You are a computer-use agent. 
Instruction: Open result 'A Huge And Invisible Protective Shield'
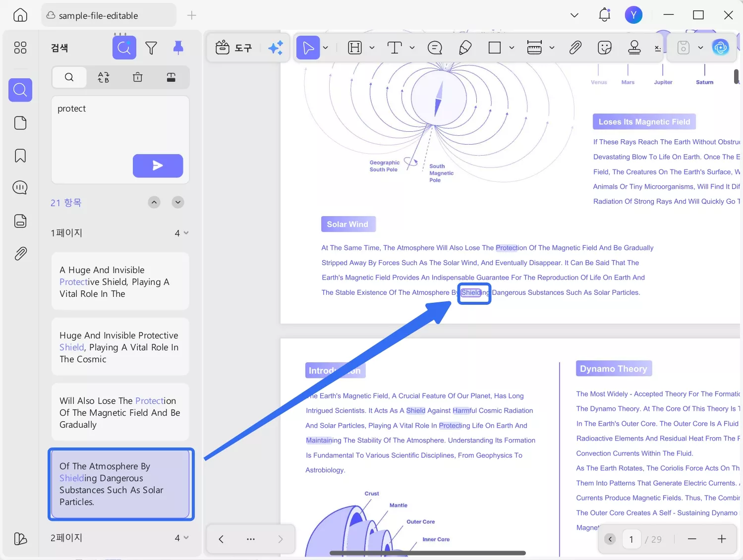(120, 281)
